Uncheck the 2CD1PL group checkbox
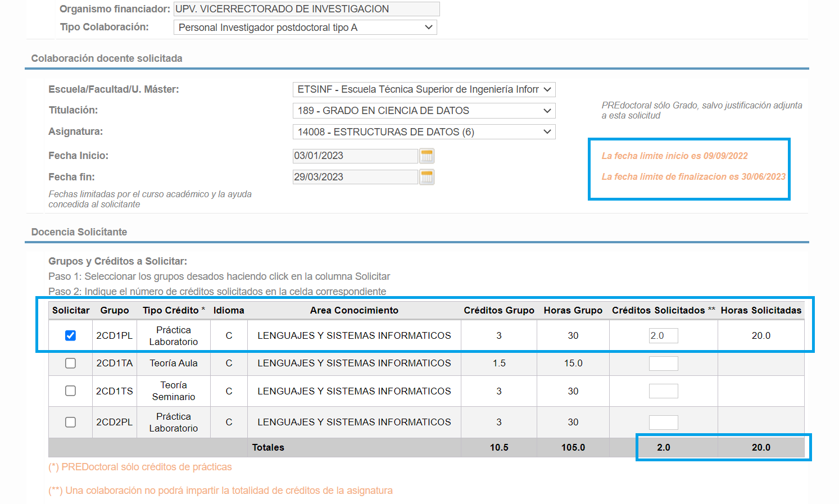The image size is (839, 504). 70,335
